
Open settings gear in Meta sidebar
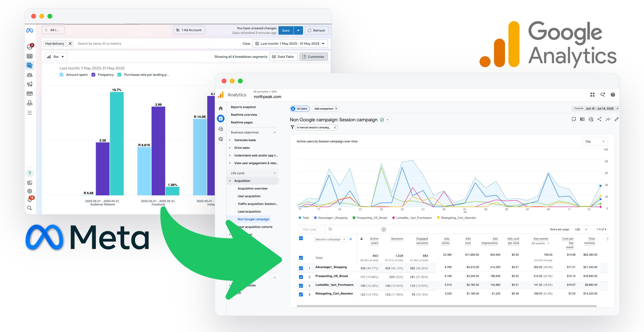30,191
